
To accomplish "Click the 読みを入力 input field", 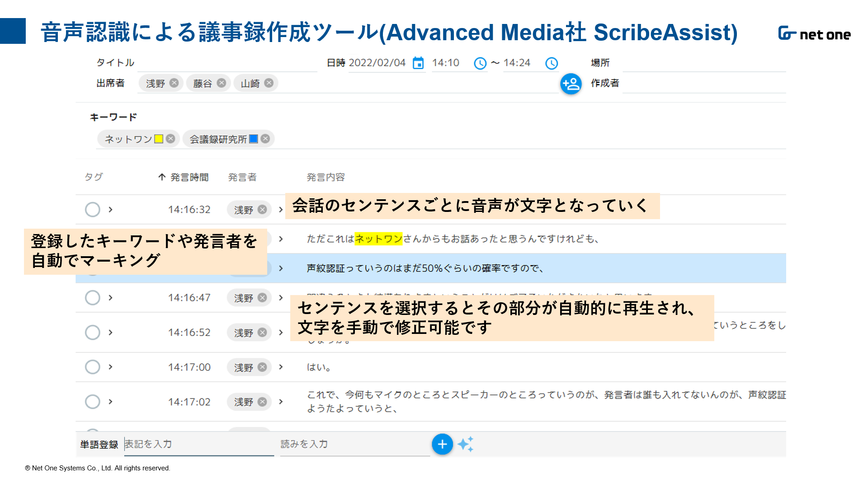I will (x=355, y=445).
